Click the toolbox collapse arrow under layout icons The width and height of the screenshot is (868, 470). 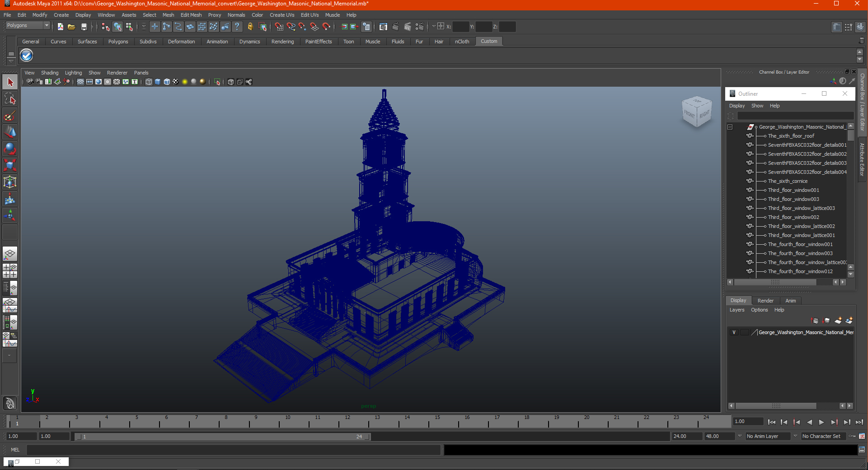pyautogui.click(x=9, y=356)
